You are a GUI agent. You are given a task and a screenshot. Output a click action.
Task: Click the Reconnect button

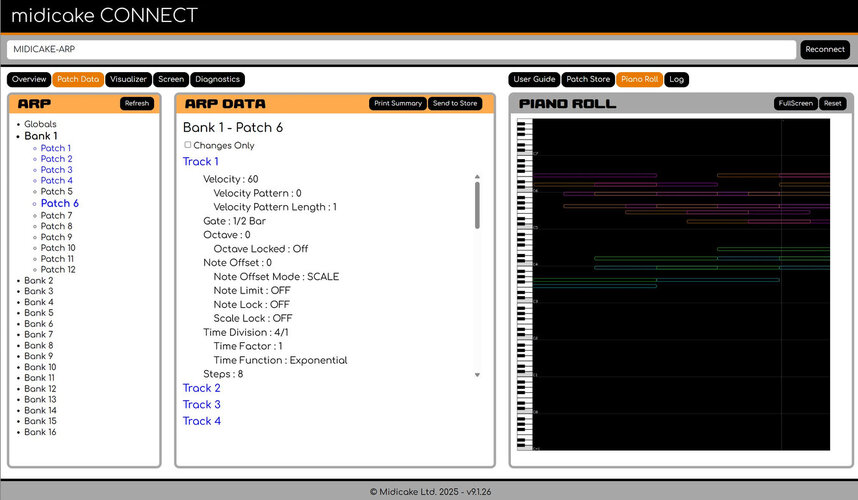[x=825, y=49]
